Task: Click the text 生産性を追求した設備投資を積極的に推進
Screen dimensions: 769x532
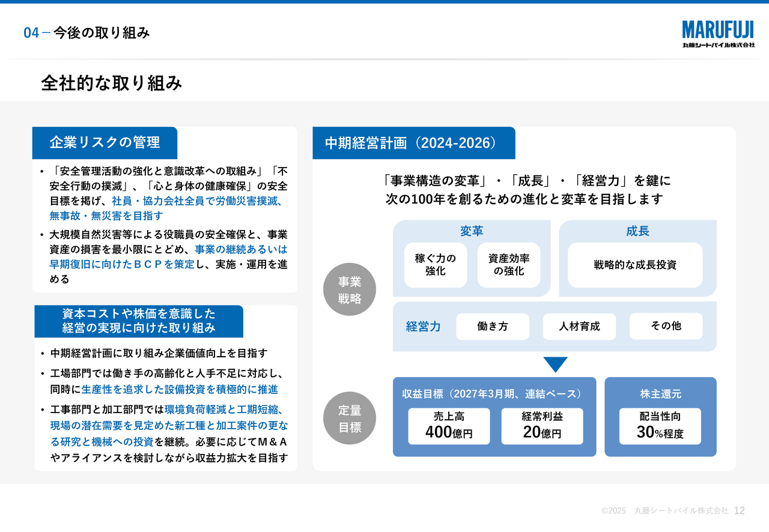Action: 180,390
